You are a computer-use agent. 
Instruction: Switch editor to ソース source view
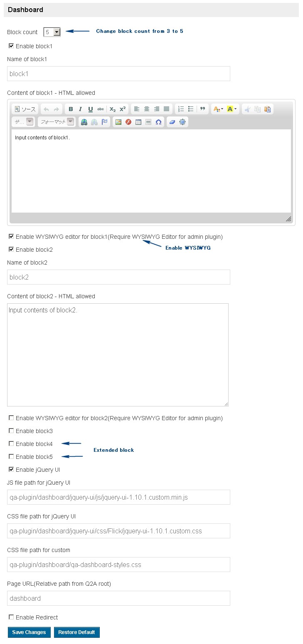coord(25,109)
